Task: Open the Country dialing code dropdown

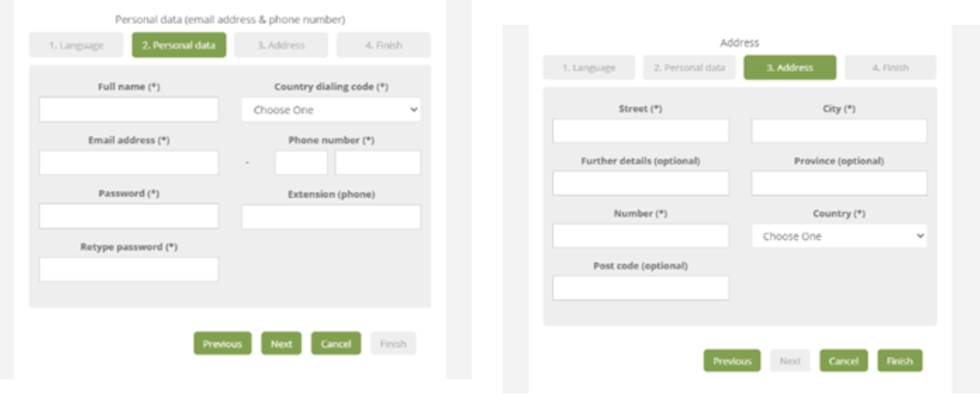Action: coord(331,110)
